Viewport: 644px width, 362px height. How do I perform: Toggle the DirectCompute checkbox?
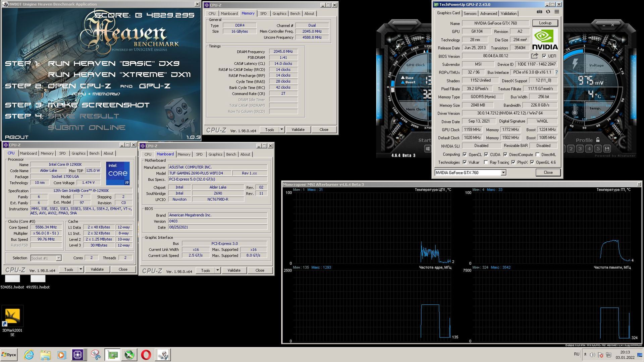(x=505, y=155)
